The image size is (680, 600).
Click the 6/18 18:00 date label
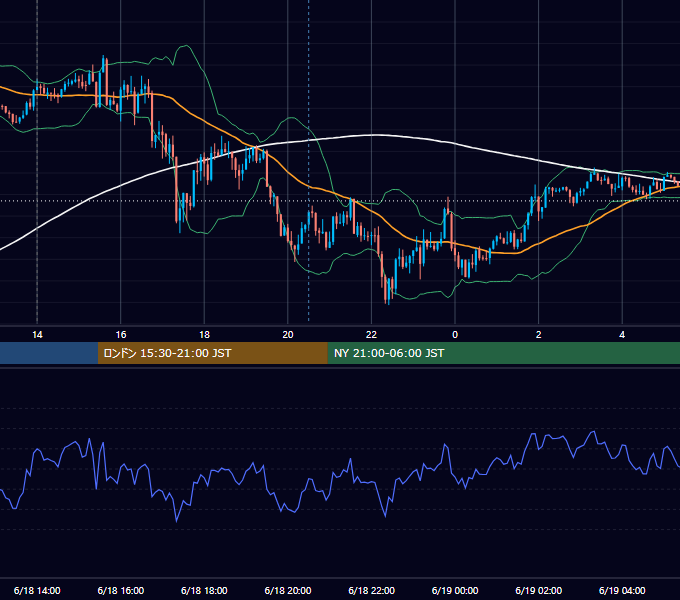point(204,590)
